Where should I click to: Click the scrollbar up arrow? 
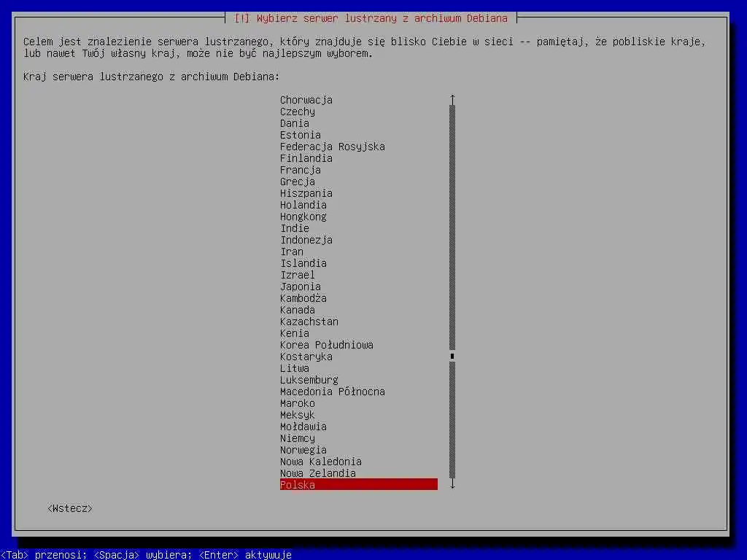coord(452,99)
